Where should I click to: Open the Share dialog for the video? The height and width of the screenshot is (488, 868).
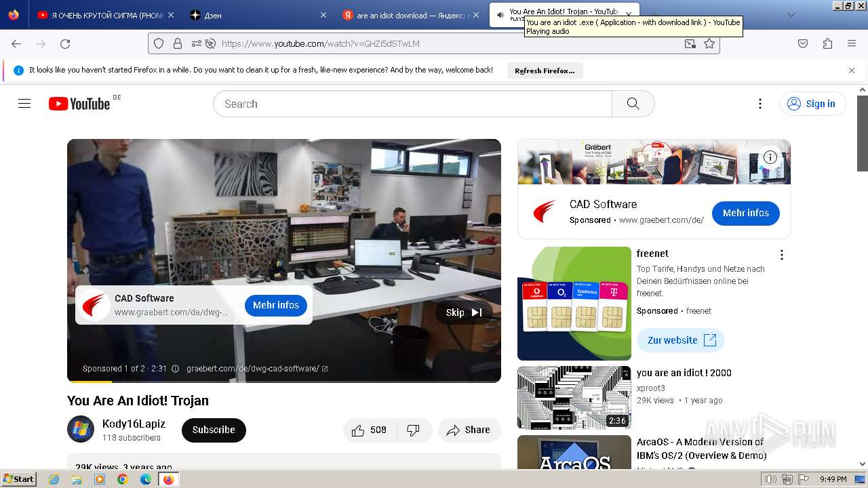tap(469, 430)
